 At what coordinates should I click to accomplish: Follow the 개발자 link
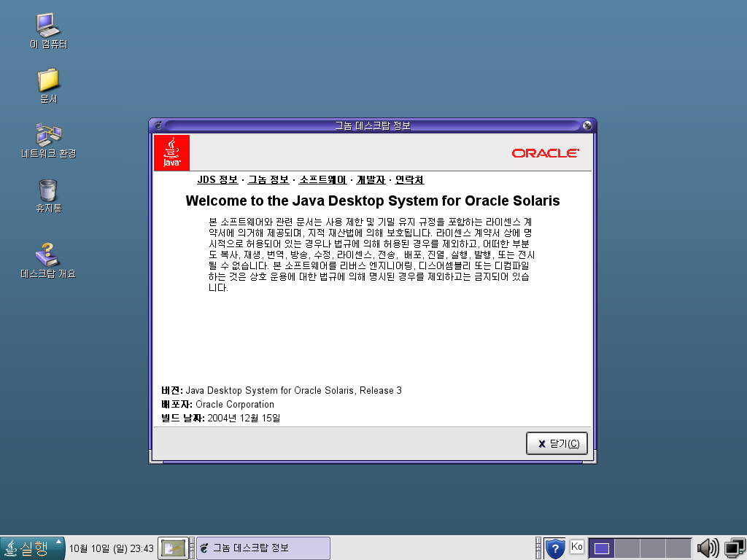point(371,180)
